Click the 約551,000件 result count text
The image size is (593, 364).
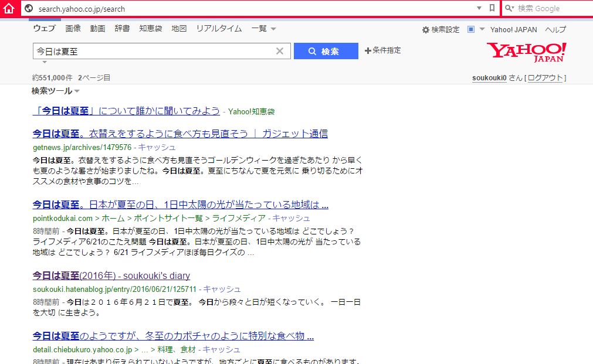click(x=52, y=78)
